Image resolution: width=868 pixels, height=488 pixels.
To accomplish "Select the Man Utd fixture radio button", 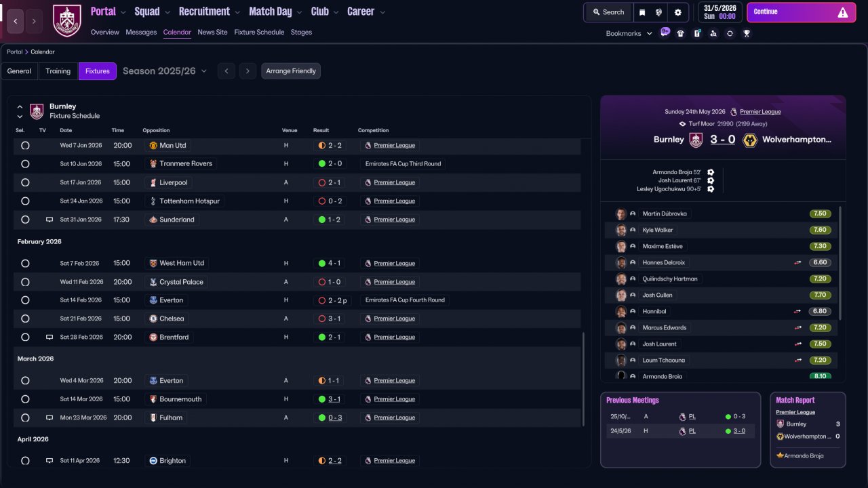I will click(25, 145).
